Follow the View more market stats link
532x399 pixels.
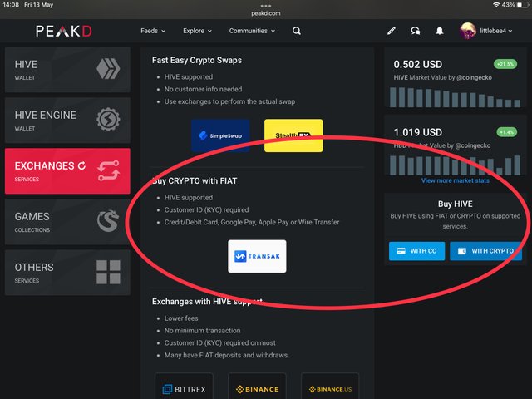click(456, 180)
